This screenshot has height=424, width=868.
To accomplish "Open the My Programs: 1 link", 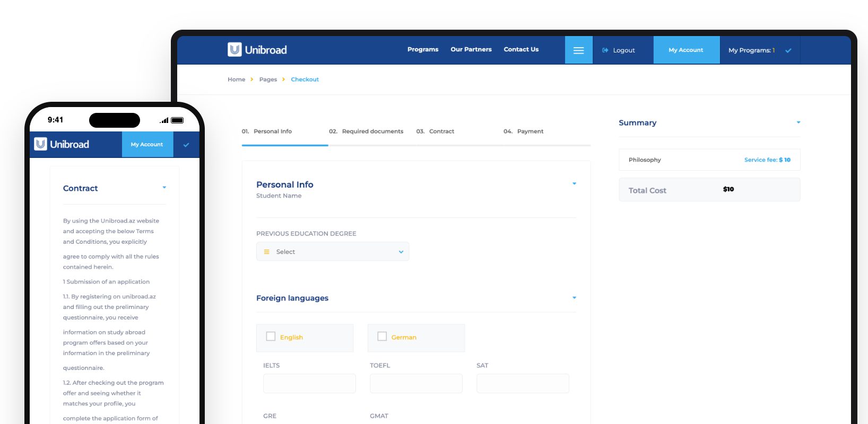I will 751,50.
